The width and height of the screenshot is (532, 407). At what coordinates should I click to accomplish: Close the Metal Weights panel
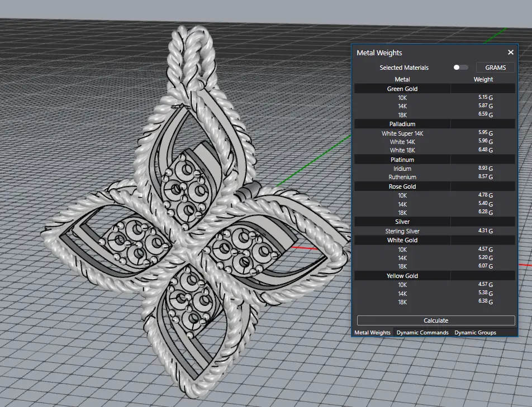510,52
